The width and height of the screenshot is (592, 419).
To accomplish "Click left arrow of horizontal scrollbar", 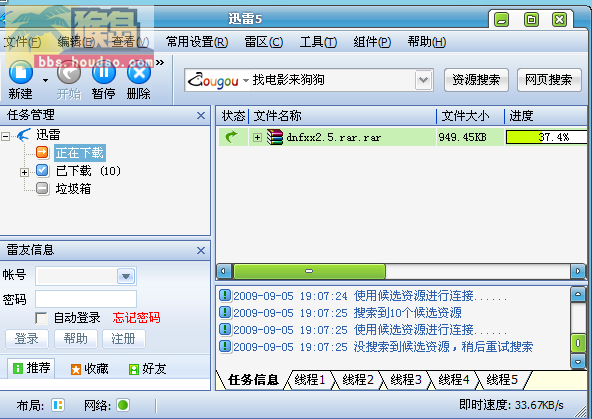I will [x=224, y=271].
